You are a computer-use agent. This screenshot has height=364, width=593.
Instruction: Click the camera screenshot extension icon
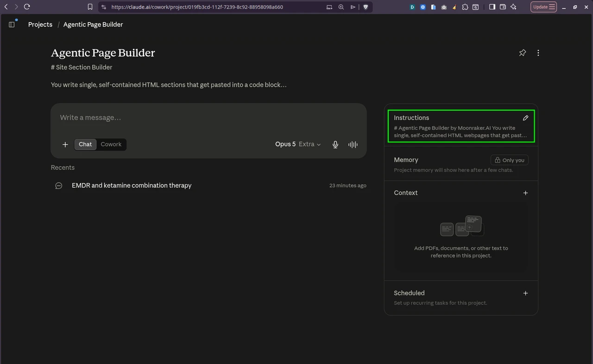pos(444,7)
